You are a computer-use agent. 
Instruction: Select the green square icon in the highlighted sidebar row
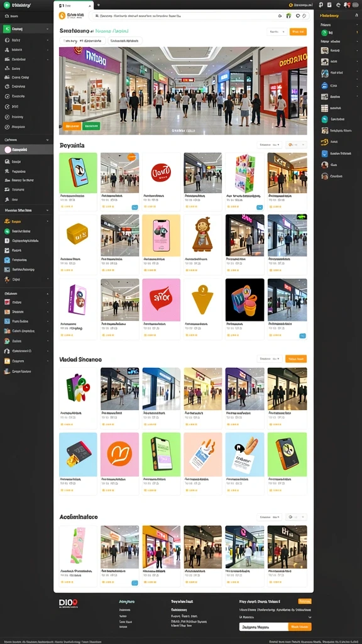(x=7, y=29)
